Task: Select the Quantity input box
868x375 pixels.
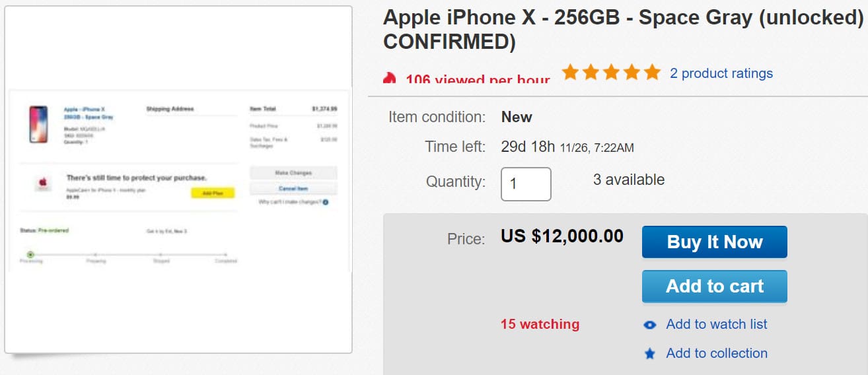Action: pyautogui.click(x=526, y=184)
